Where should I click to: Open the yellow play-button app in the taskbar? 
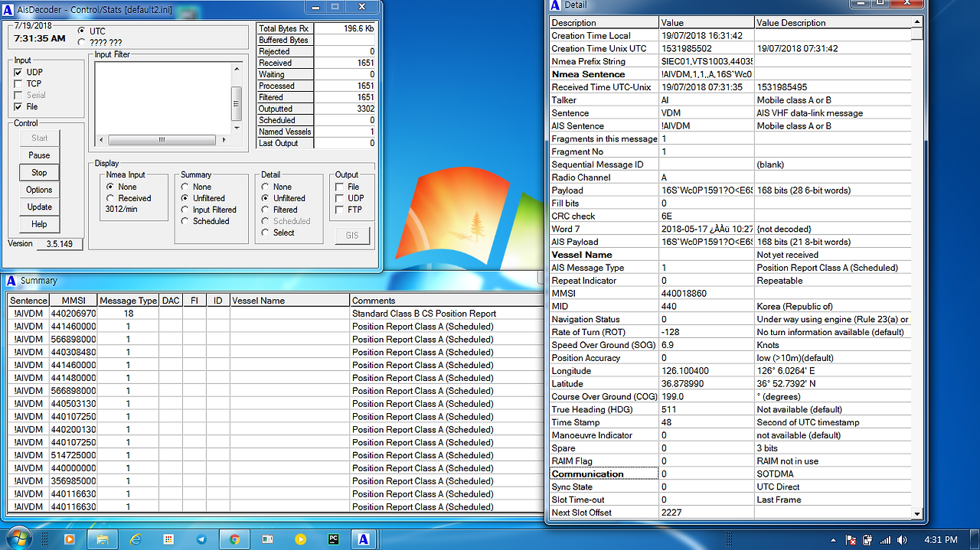[301, 539]
